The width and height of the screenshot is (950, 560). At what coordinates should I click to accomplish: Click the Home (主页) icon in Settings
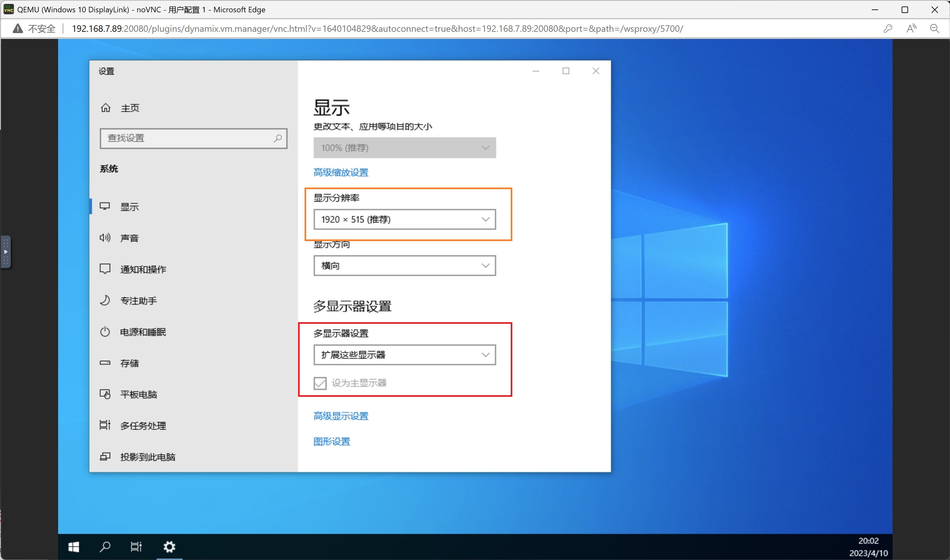coord(106,108)
